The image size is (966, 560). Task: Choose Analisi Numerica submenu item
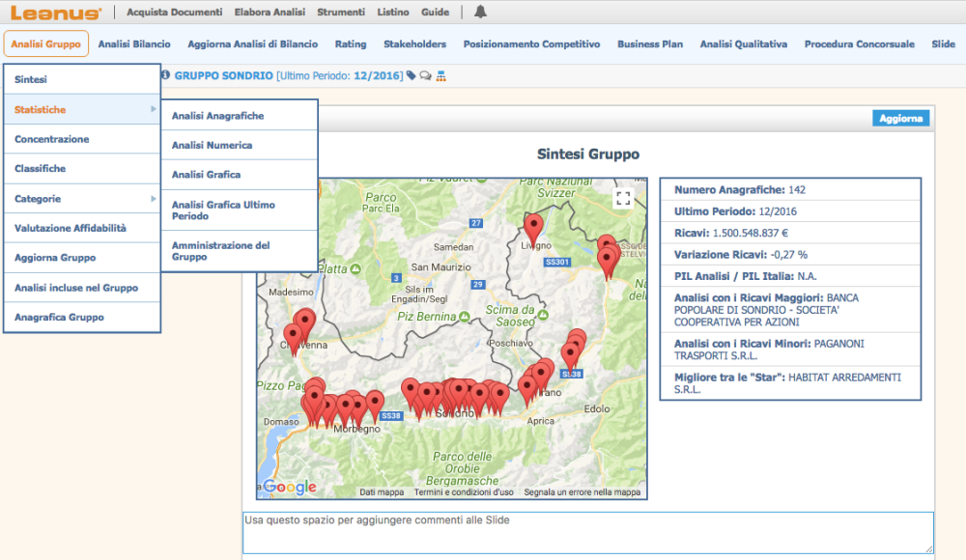[x=240, y=146]
